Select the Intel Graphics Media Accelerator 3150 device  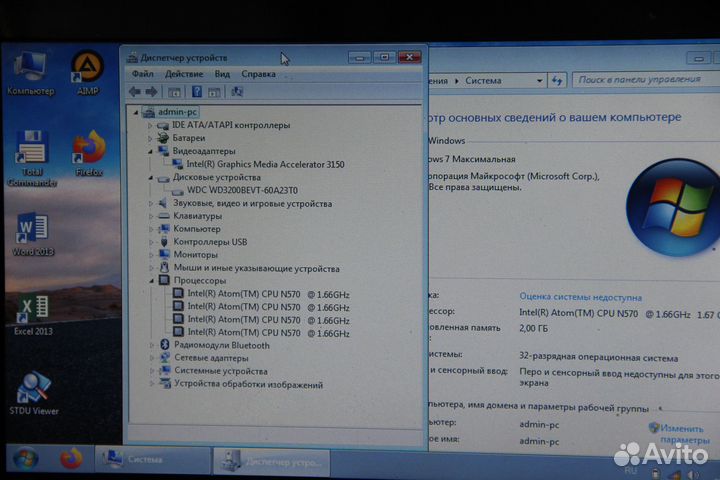click(265, 164)
